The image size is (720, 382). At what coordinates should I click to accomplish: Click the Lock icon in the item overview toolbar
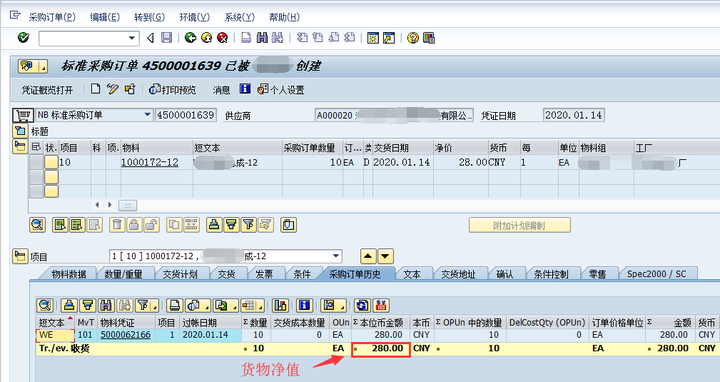[x=134, y=225]
